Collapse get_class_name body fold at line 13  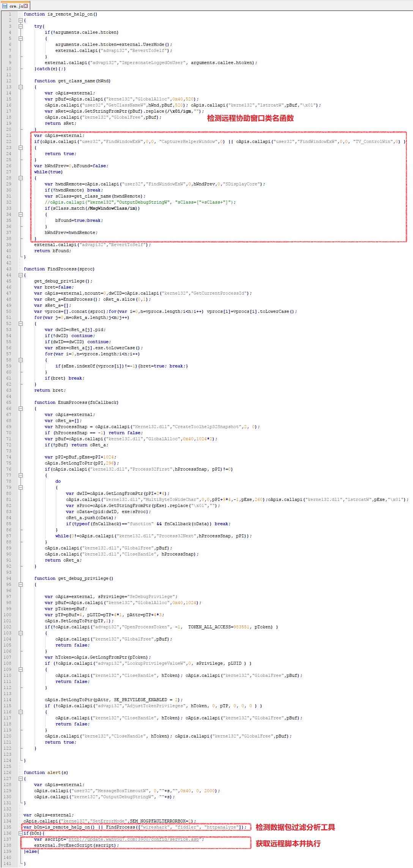point(20,87)
